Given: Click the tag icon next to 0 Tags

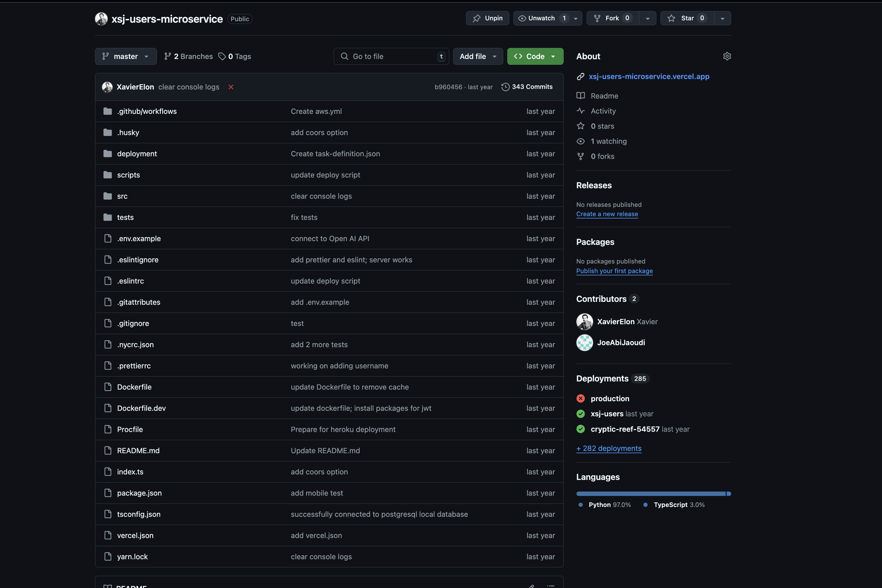Looking at the screenshot, I should click(x=222, y=56).
